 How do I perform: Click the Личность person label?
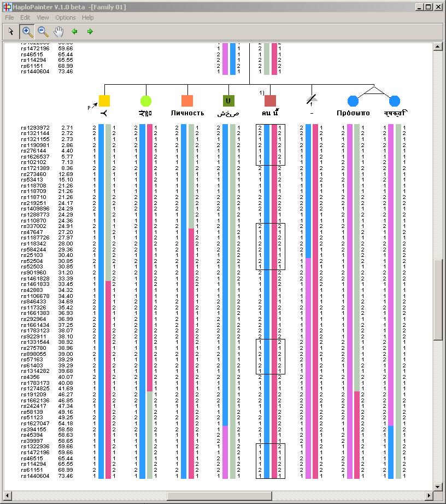[187, 113]
